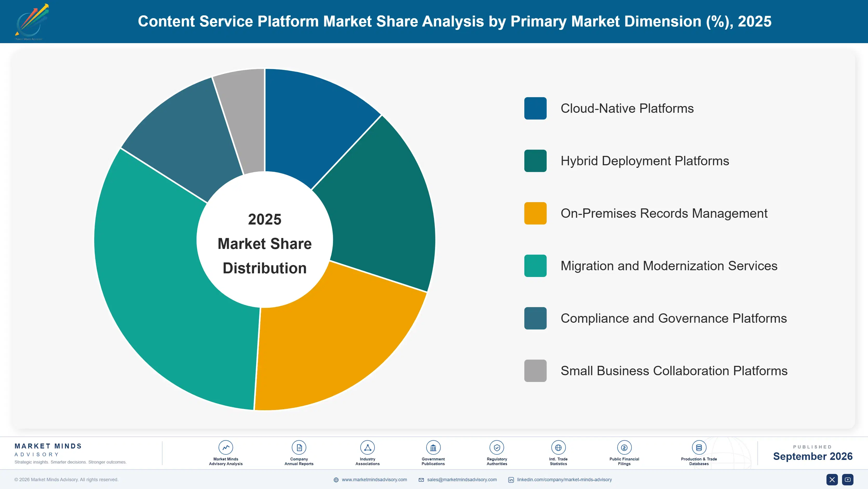
Task: Click the On-Premises Records Management orange swatch
Action: pos(535,213)
